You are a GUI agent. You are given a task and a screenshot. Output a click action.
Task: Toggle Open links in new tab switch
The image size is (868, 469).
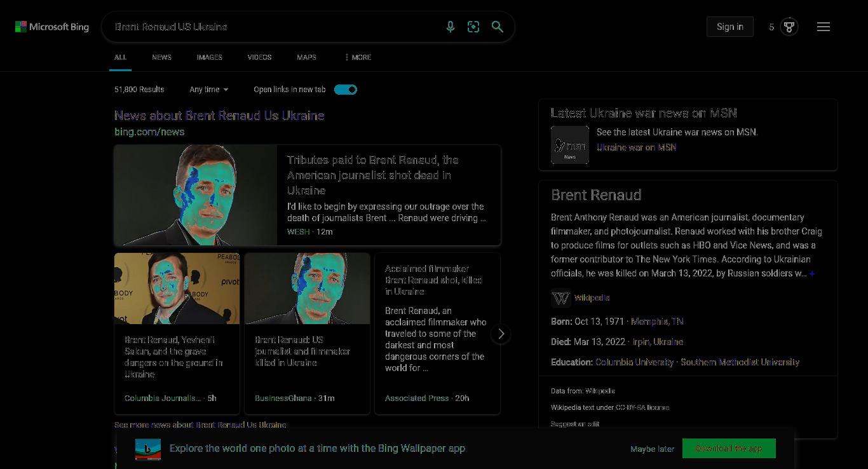[x=346, y=90]
